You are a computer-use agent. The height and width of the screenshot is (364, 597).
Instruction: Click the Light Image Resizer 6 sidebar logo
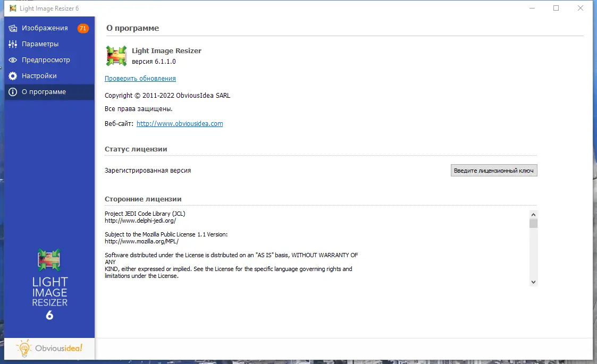(49, 284)
